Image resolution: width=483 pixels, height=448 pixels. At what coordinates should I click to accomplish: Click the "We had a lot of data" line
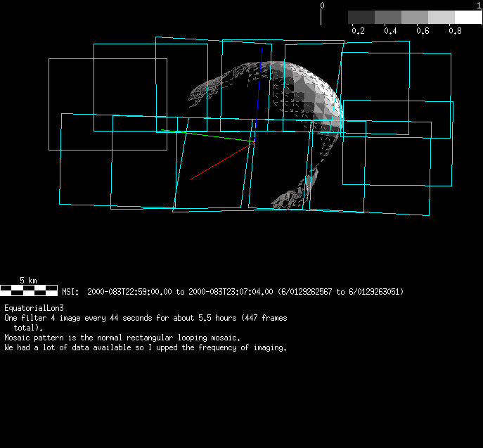click(146, 347)
